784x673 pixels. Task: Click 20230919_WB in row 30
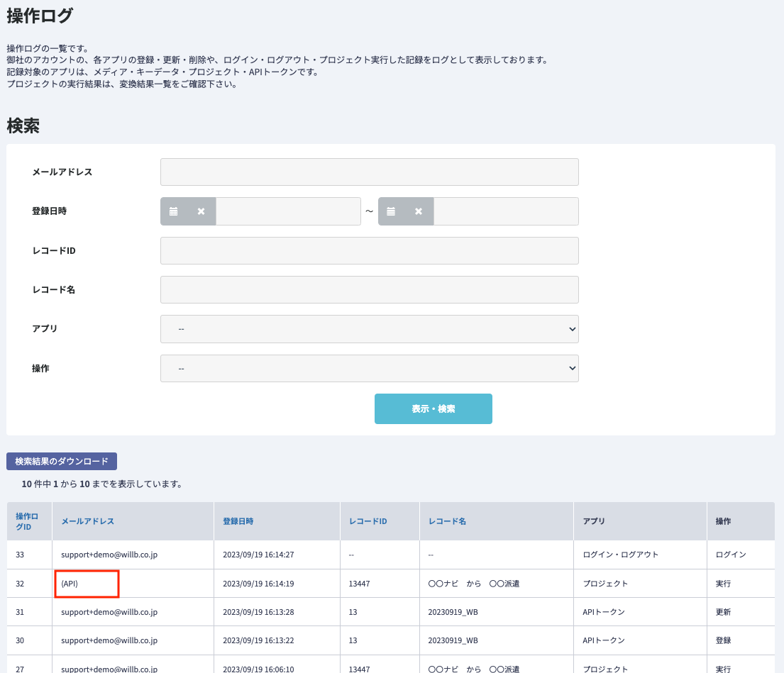453,640
